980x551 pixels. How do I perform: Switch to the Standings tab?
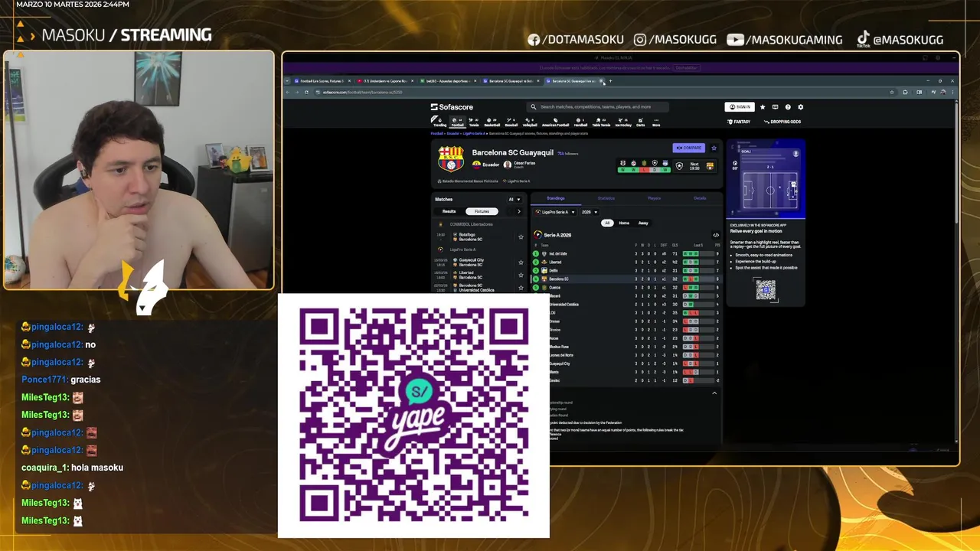556,198
